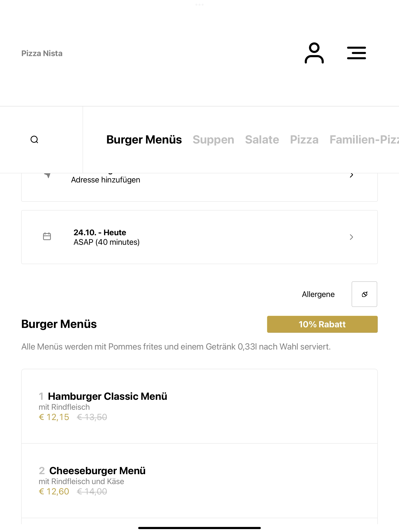399x532 pixels.
Task: Select the Burger Menüs category tab
Action: (144, 139)
